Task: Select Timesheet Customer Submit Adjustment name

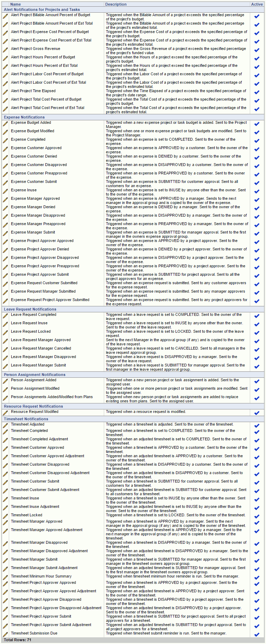Action: (x=45, y=490)
